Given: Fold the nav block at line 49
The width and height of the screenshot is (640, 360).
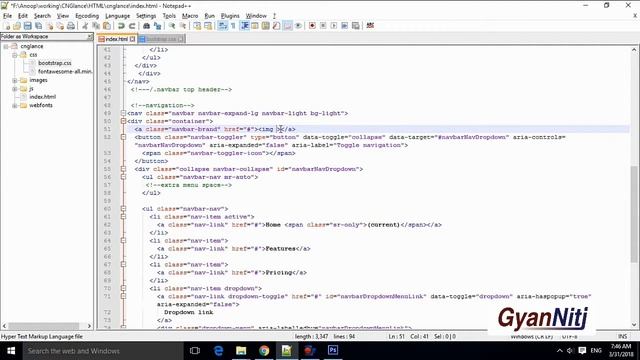Looking at the screenshot, I should pos(123,113).
